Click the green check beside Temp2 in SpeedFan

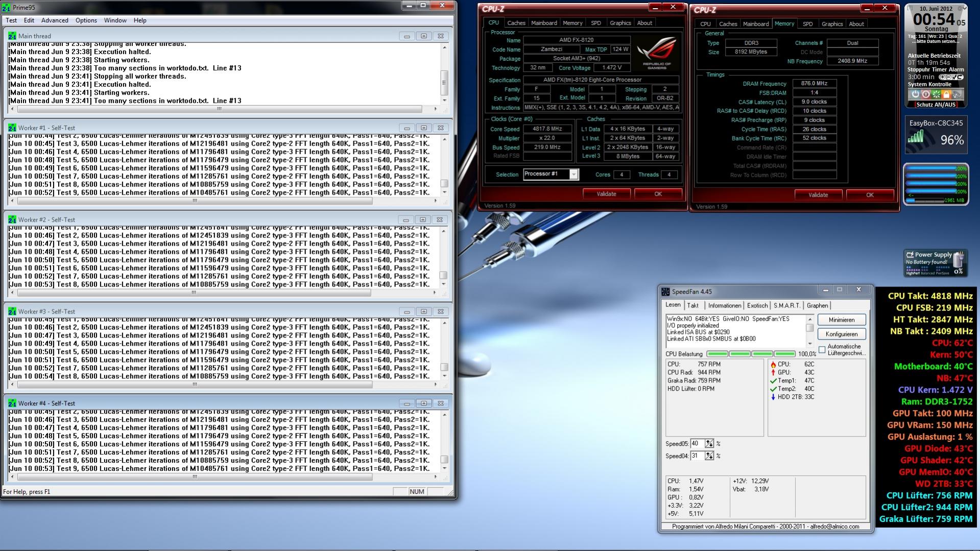point(773,389)
